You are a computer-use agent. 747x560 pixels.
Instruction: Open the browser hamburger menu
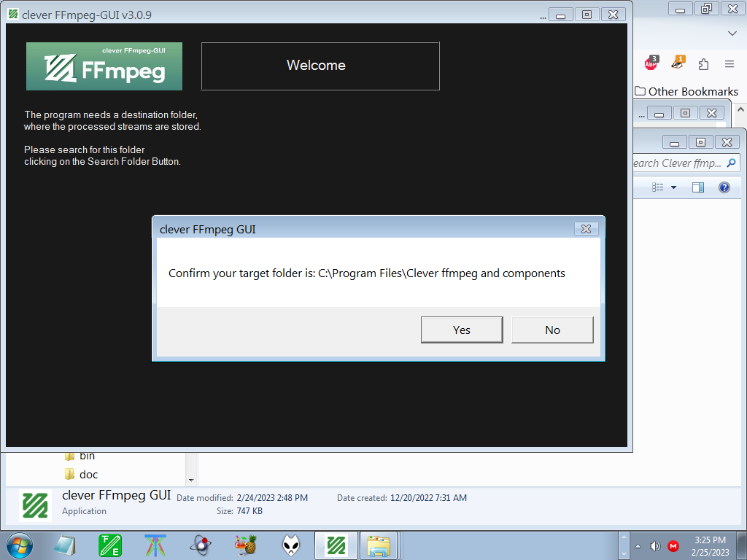coord(729,64)
